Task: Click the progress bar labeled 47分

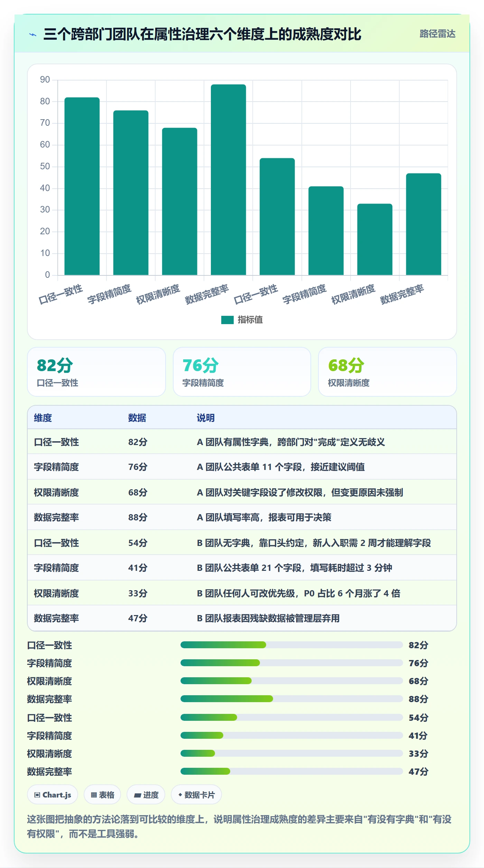Action: click(x=292, y=771)
